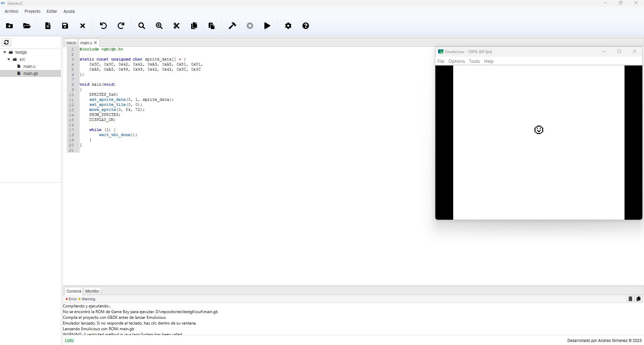
Task: Save the file with the floppy disk icon
Action: click(x=65, y=26)
